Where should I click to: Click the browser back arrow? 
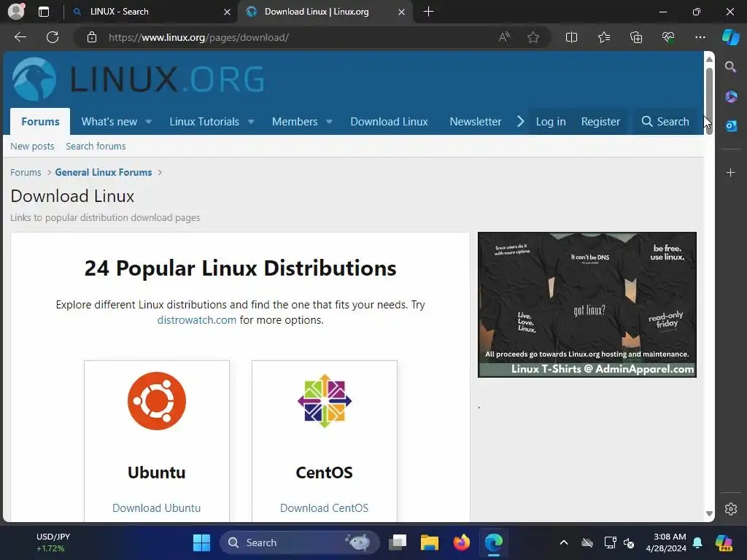click(20, 37)
